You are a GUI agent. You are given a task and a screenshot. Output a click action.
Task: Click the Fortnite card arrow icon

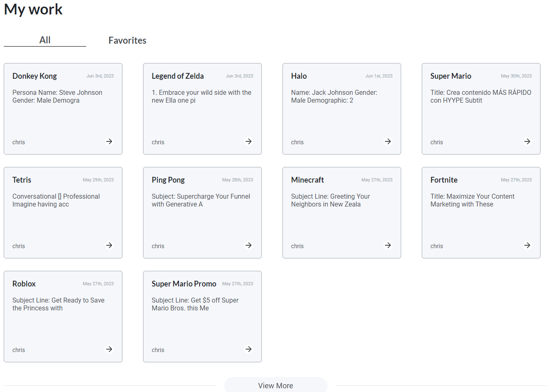coord(527,245)
